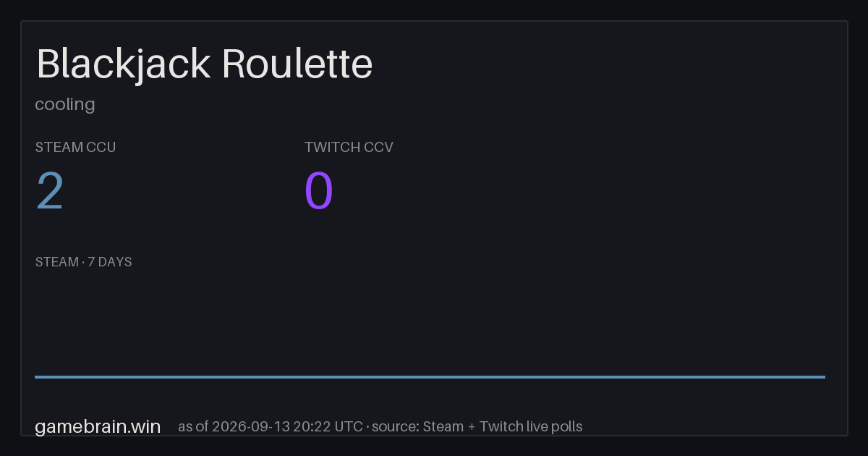Open the gamebrain.win site link
This screenshot has height=456, width=868.
98,426
